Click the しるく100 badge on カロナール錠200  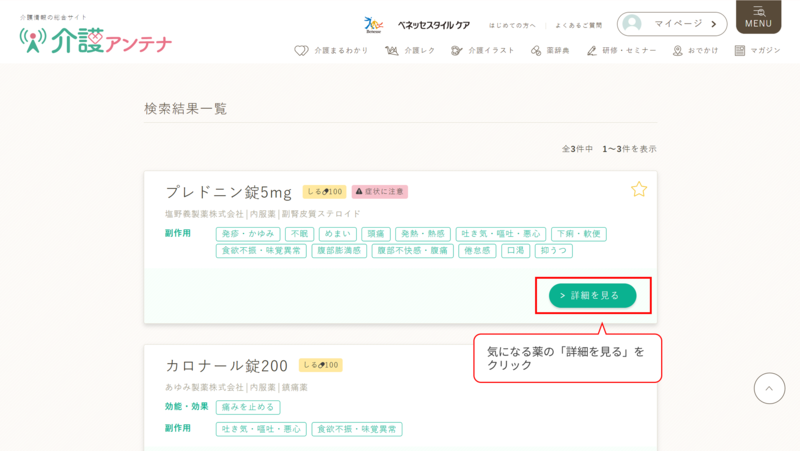pyautogui.click(x=320, y=365)
